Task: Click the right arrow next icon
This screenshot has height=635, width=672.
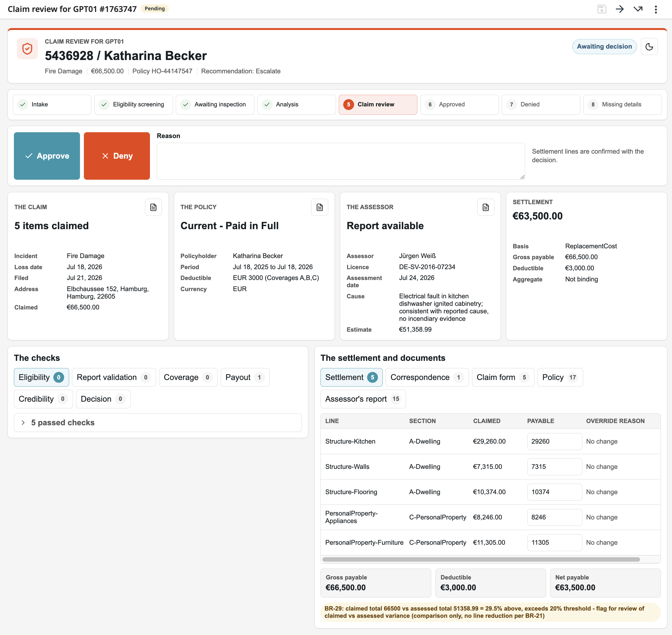Action: (x=620, y=9)
